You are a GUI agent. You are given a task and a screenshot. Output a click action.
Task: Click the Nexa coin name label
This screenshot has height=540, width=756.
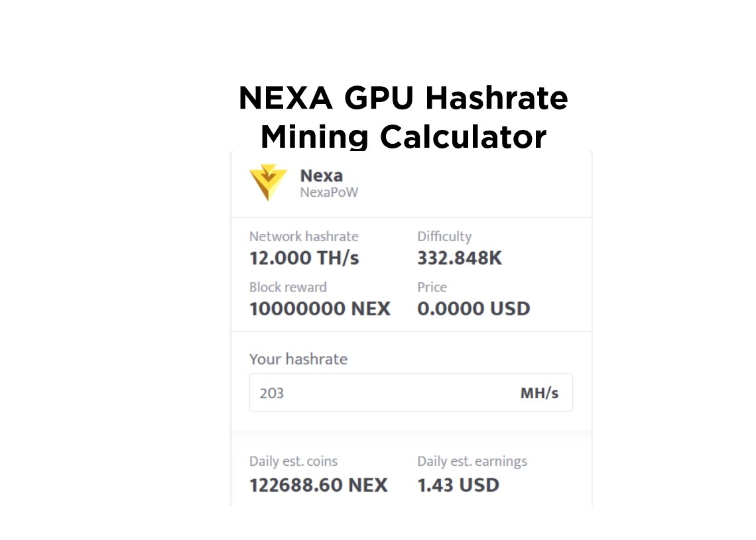[322, 176]
